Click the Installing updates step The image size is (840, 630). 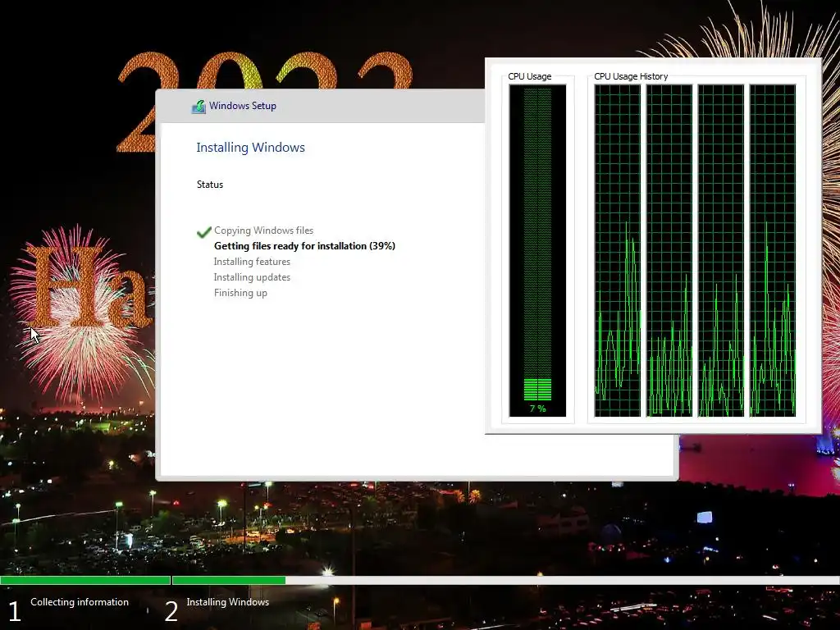(252, 277)
